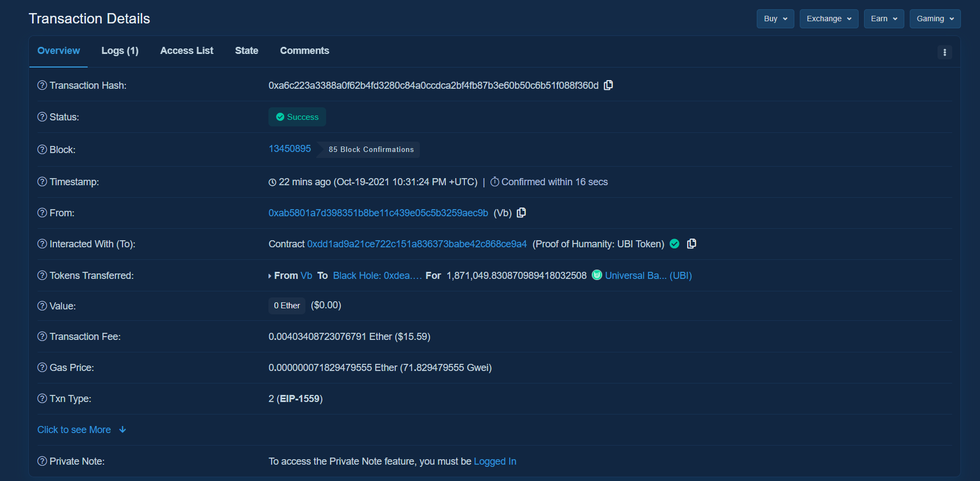Viewport: 980px width, 481px height.
Task: Click the Logged In link
Action: click(495, 461)
